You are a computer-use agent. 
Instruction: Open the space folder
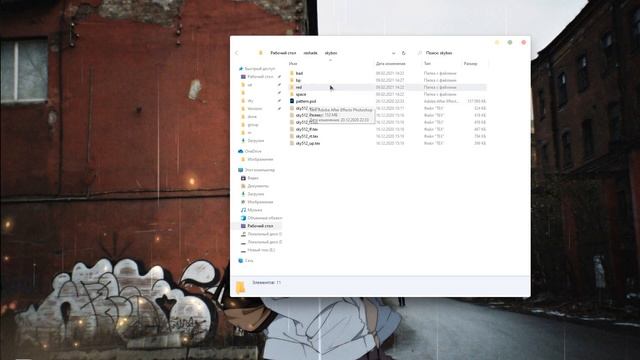(301, 94)
